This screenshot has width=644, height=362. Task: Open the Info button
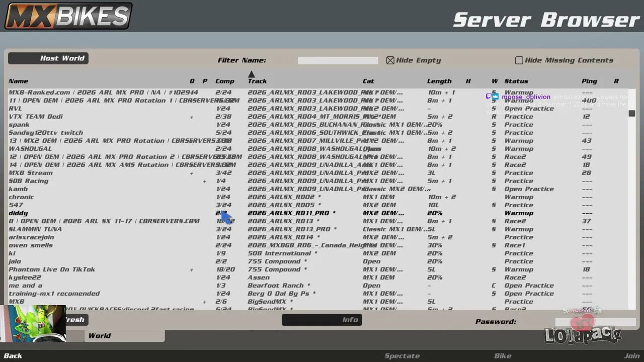click(x=322, y=320)
